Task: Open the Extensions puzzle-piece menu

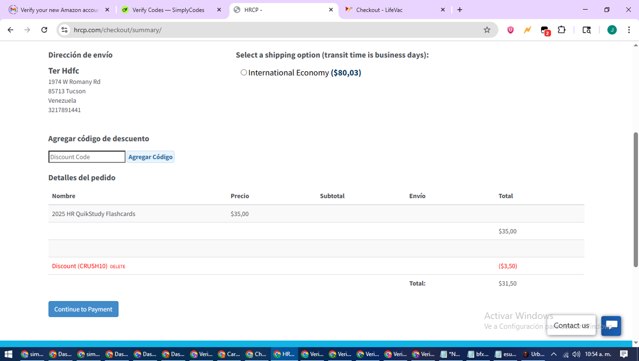Action: point(562,30)
